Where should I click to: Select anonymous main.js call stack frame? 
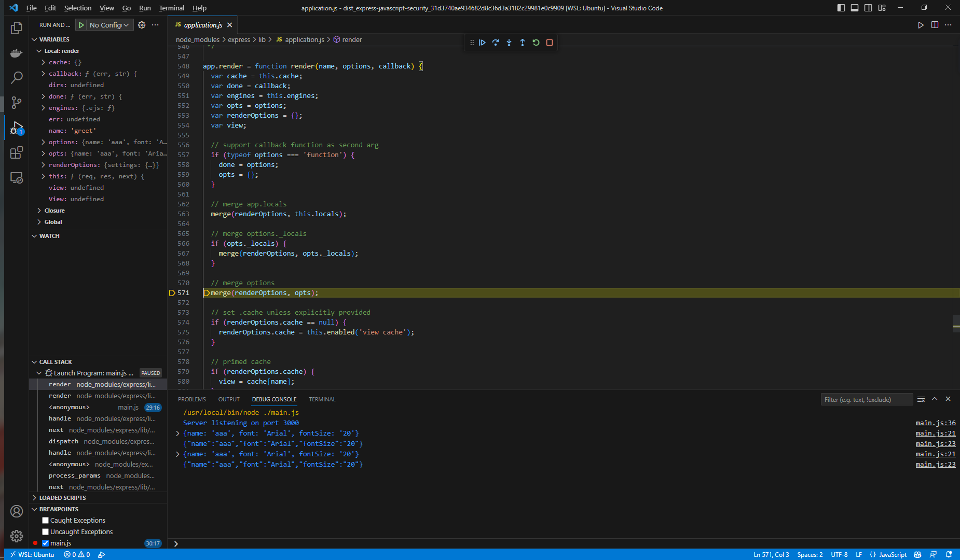coord(98,407)
